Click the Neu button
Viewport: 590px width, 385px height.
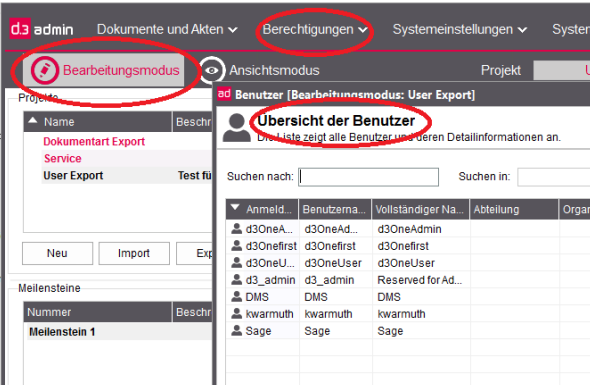click(x=57, y=253)
